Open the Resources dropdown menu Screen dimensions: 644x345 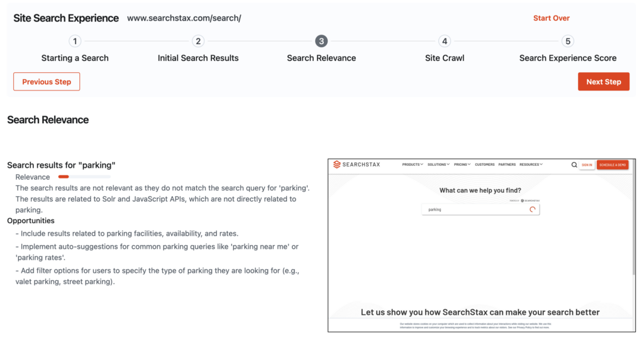tap(531, 165)
